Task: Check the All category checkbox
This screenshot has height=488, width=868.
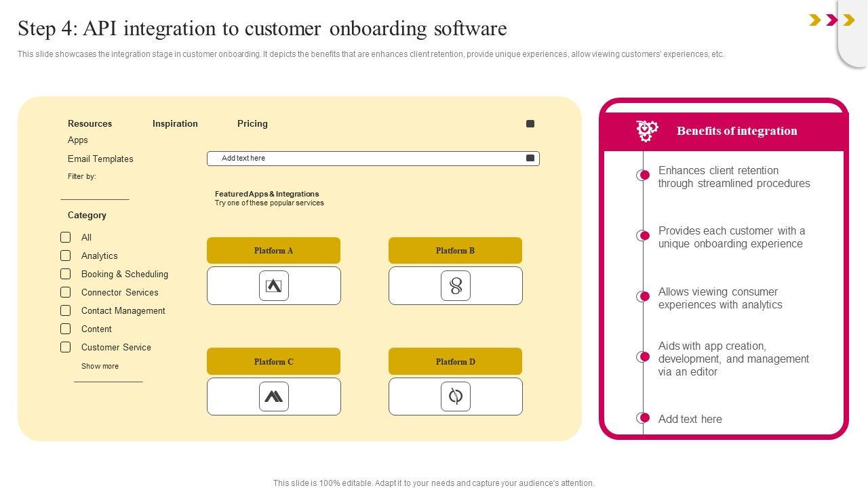Action: [x=66, y=237]
